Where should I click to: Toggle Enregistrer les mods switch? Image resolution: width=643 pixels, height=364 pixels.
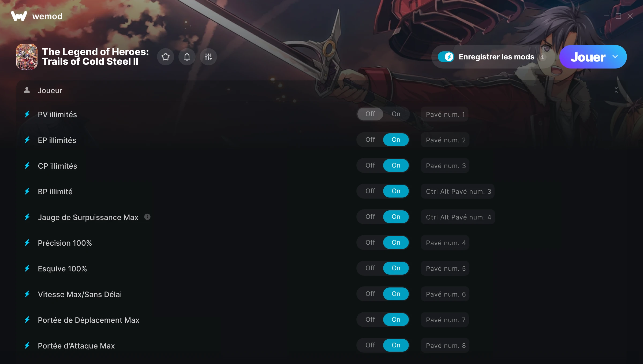click(446, 57)
